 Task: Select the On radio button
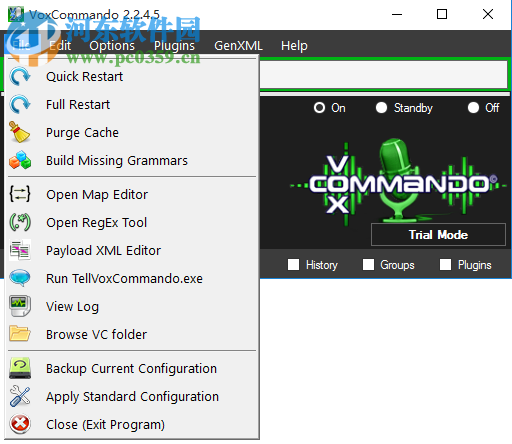(319, 108)
